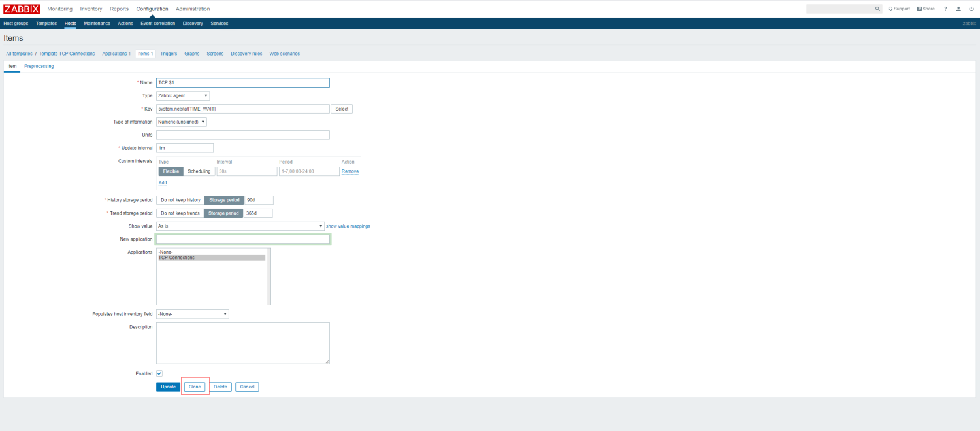Click the Clone button
Viewport: 980px width, 431px height.
tap(195, 387)
